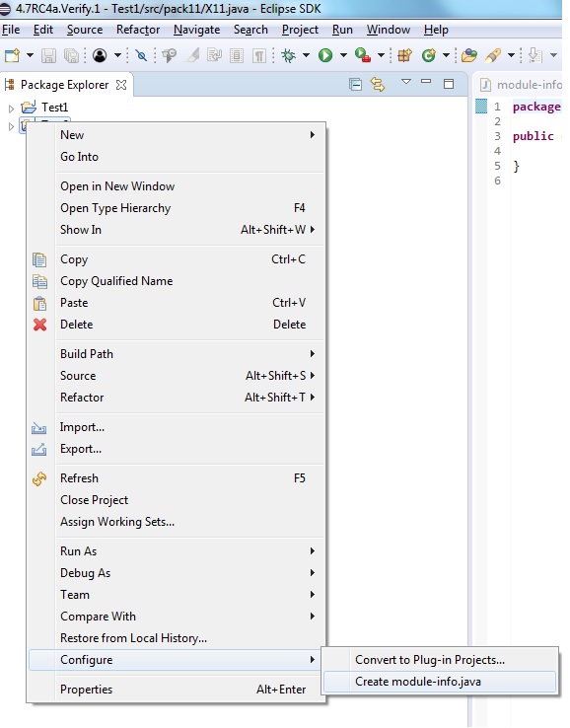Open the External Tools dropdown arrow

[381, 55]
